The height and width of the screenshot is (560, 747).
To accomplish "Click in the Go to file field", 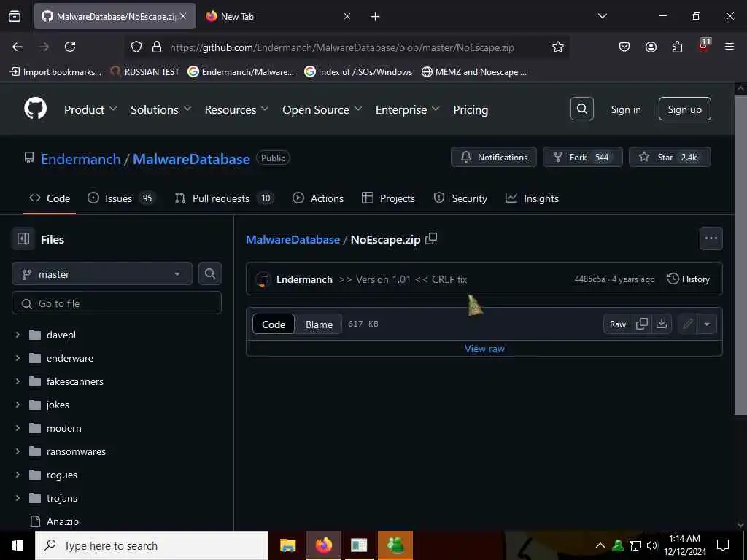I will (x=117, y=303).
